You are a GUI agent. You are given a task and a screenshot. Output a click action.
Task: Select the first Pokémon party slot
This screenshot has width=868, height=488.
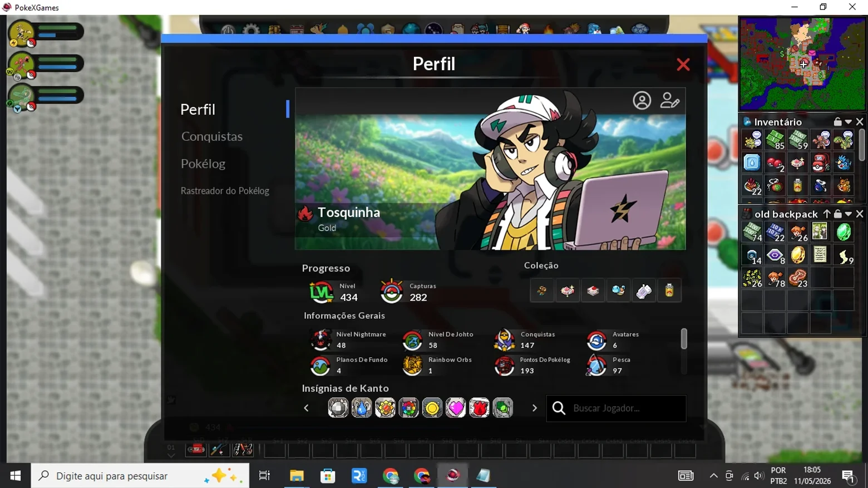pos(46,33)
